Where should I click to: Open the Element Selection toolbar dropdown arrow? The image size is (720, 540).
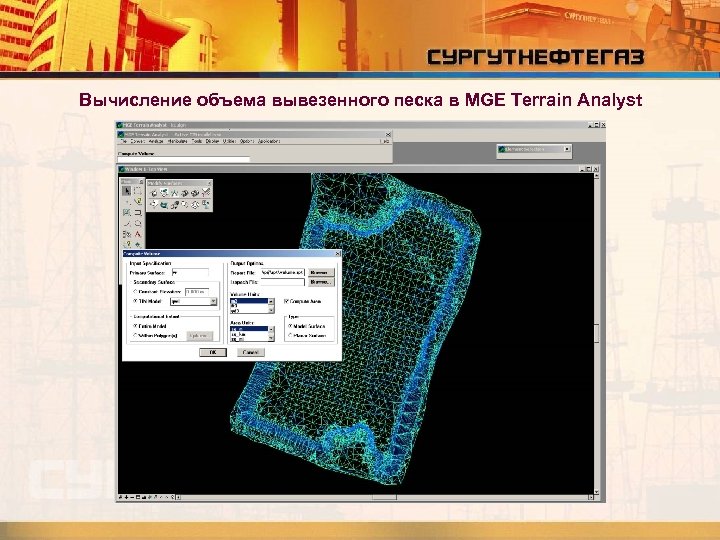[567, 149]
